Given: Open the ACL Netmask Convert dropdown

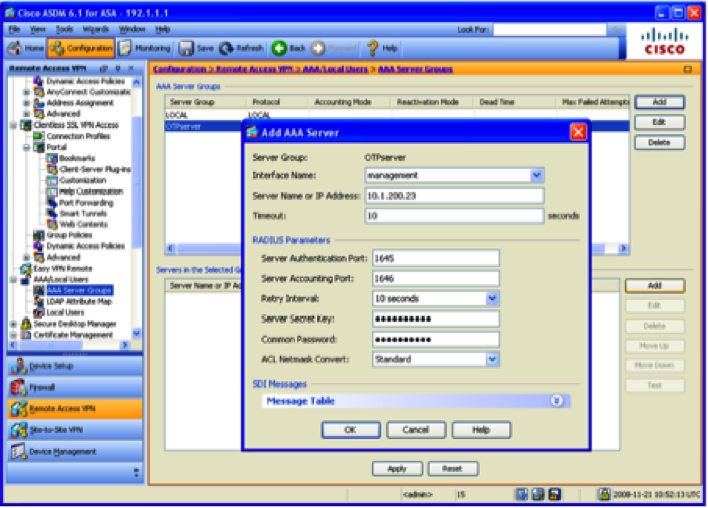Looking at the screenshot, I should [x=492, y=359].
